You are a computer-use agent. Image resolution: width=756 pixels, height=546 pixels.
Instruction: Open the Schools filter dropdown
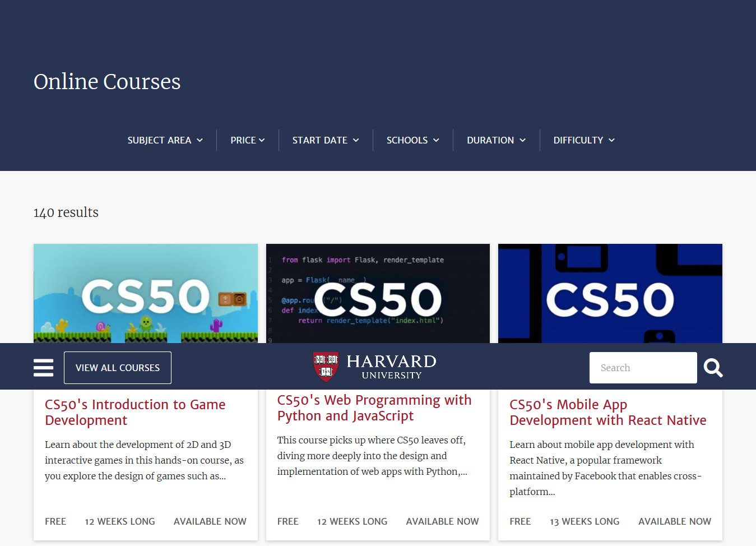tap(413, 140)
